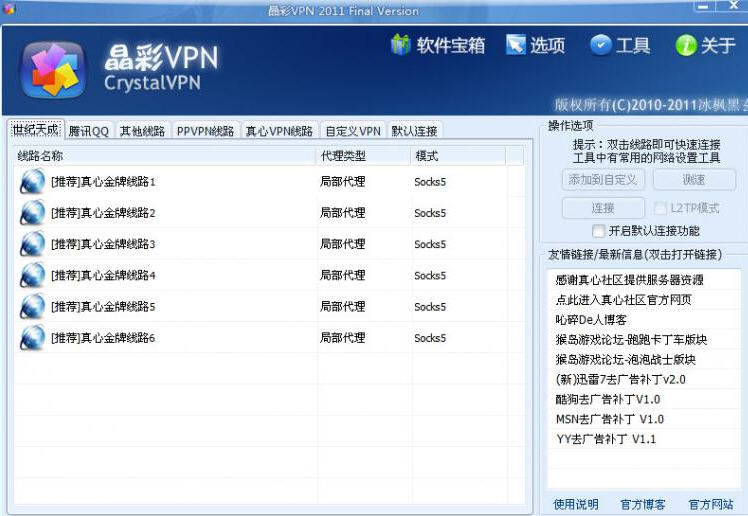Viewport: 748px width, 516px height.
Task: Switch to the 腾讯QQ tab
Action: pyautogui.click(x=89, y=131)
